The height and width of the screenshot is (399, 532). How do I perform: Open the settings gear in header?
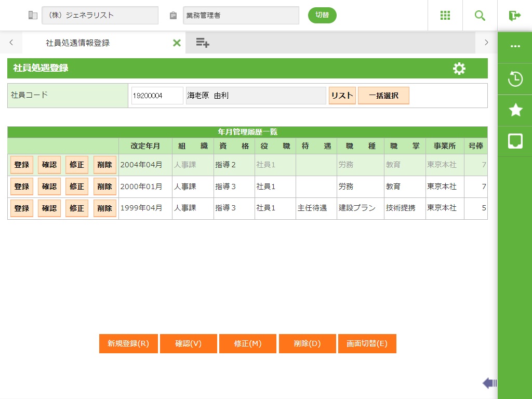point(459,69)
